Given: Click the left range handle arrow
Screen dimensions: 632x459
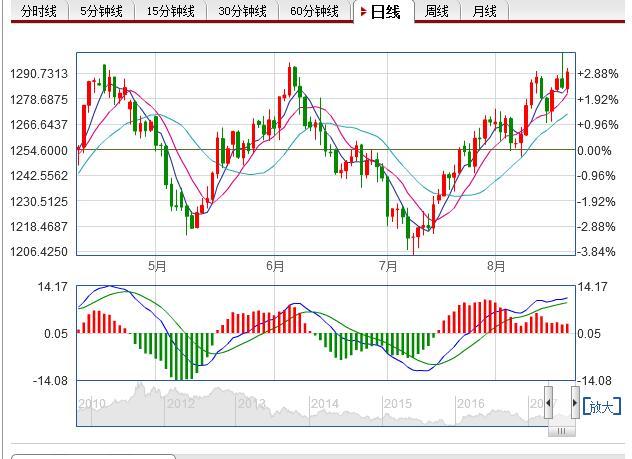Looking at the screenshot, I should (548, 403).
